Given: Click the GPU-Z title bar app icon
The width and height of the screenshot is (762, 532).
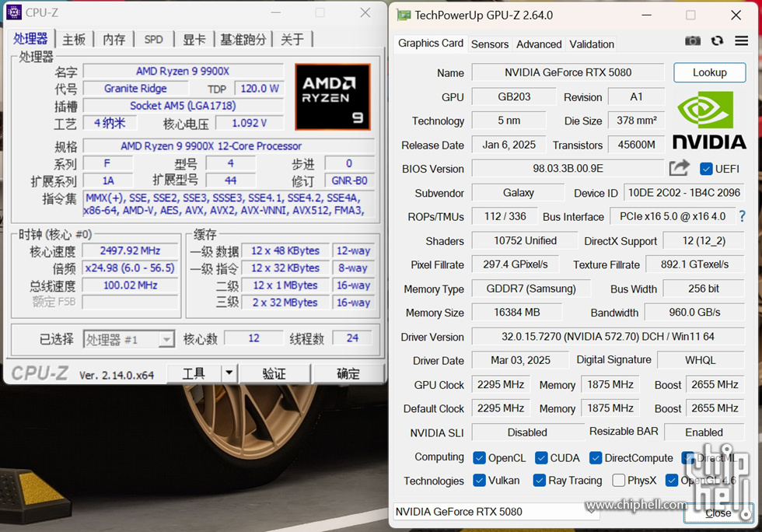Looking at the screenshot, I should tap(404, 15).
